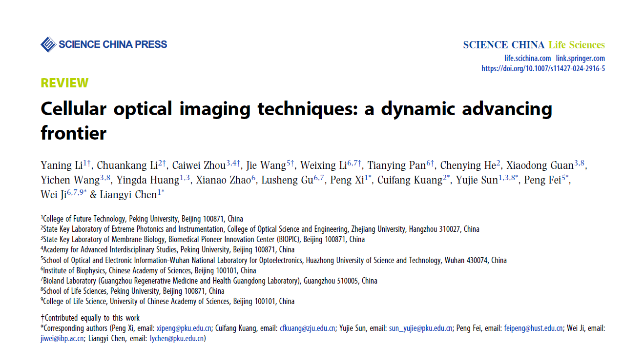Screen dimensions: 644x348
Task: Click the article title heading text
Action: (x=296, y=109)
